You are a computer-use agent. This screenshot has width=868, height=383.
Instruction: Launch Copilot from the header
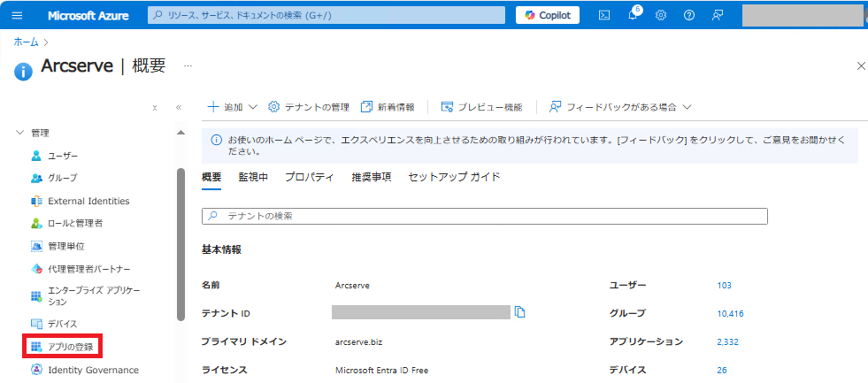pos(548,15)
